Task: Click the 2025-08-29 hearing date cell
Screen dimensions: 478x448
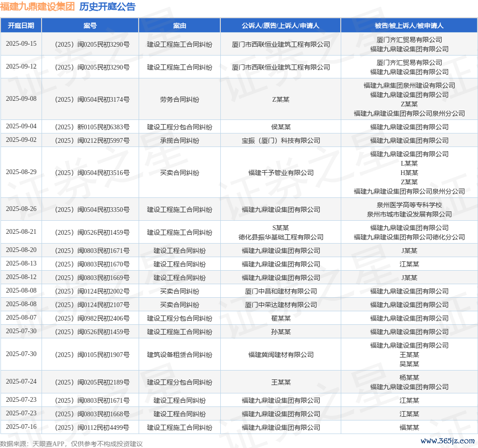Action: [x=21, y=172]
